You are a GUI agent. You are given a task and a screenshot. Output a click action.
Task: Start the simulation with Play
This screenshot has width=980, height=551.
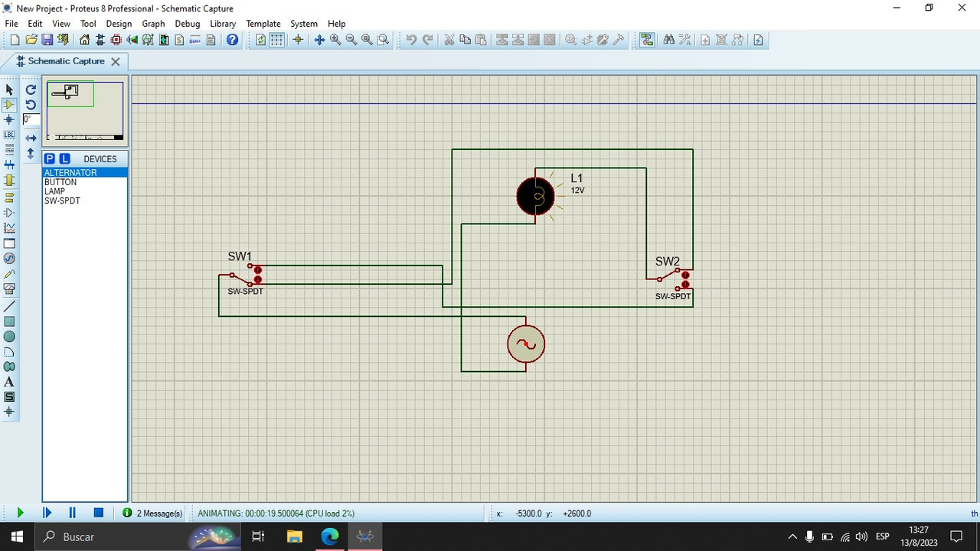coord(20,513)
